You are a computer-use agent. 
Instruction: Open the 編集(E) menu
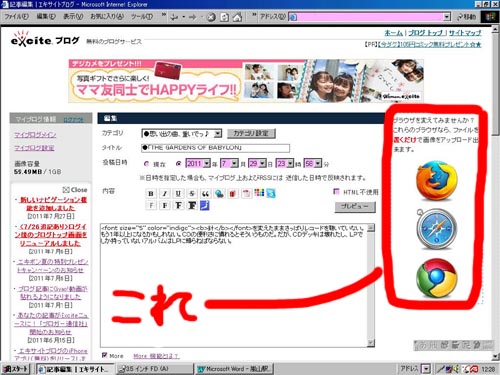(x=46, y=16)
